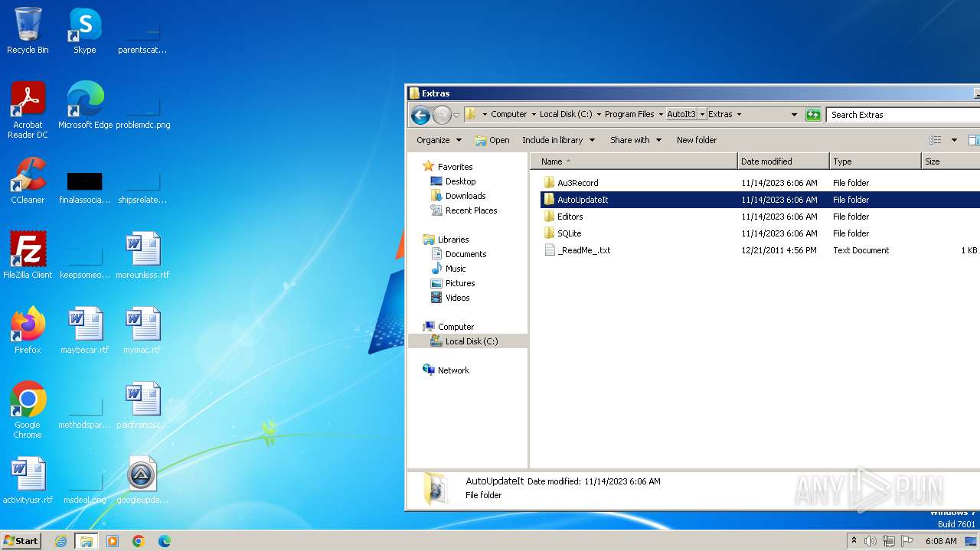Open Windows Media Player from taskbar
The image size is (980, 551).
[x=113, y=541]
